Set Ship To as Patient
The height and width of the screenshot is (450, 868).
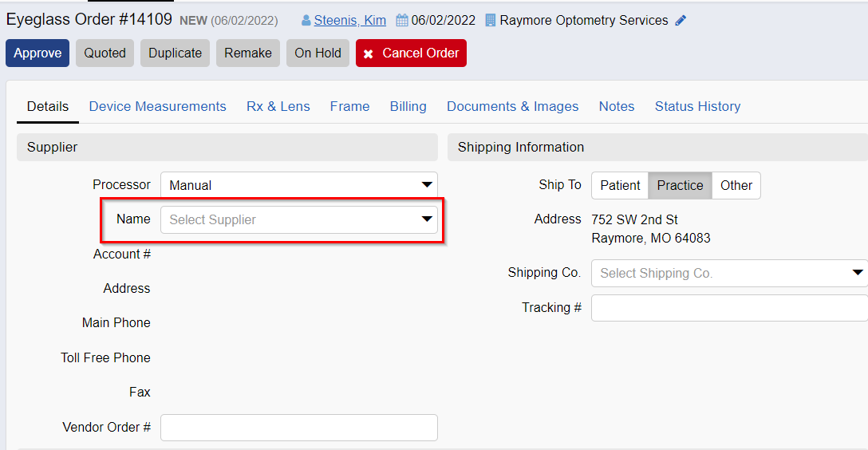tap(620, 185)
